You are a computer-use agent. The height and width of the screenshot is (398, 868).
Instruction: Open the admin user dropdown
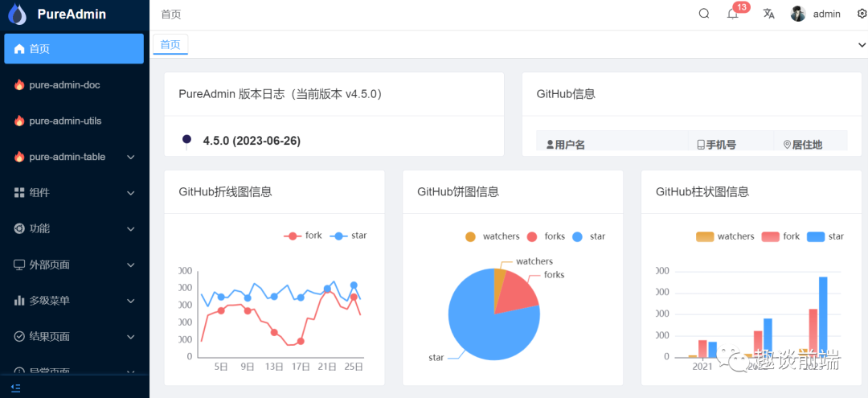coord(816,14)
